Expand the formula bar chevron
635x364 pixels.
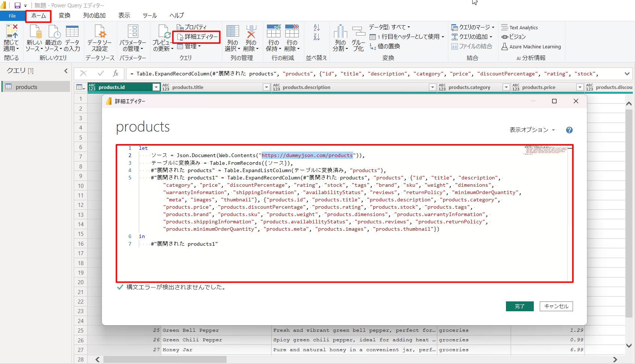627,74
